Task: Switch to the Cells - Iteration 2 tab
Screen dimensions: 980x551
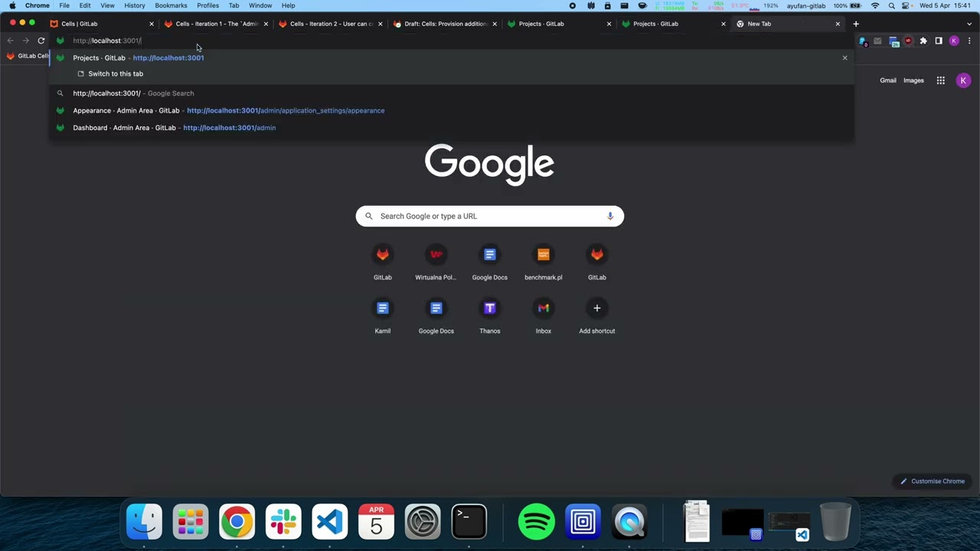Action: [x=331, y=24]
